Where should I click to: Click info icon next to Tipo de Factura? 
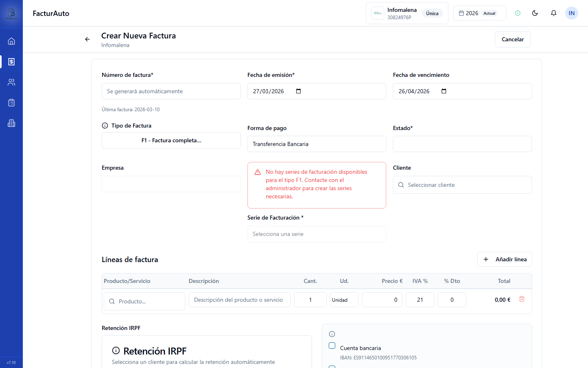(105, 126)
